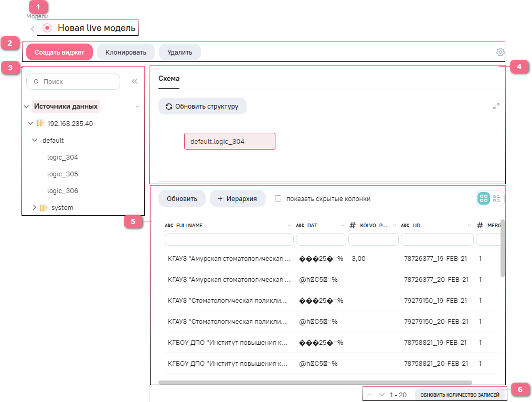532x402 pixels.
Task: Click the model title Новая live модель
Action: [x=97, y=28]
